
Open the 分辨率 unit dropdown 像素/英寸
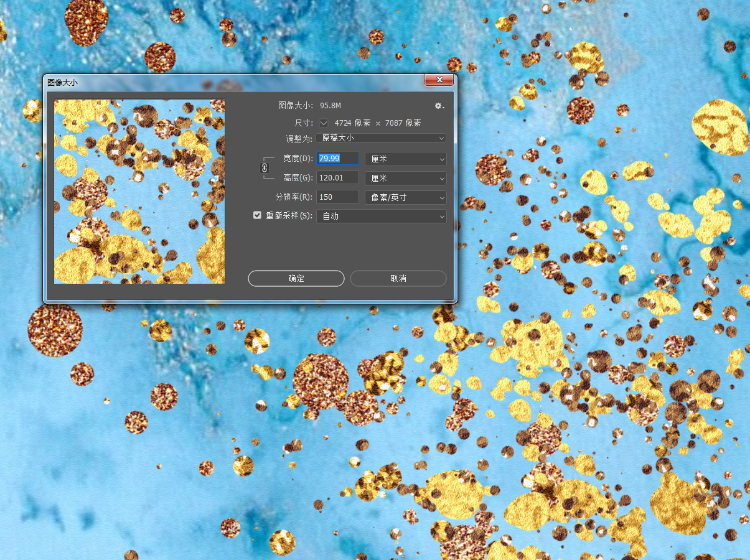click(x=406, y=197)
